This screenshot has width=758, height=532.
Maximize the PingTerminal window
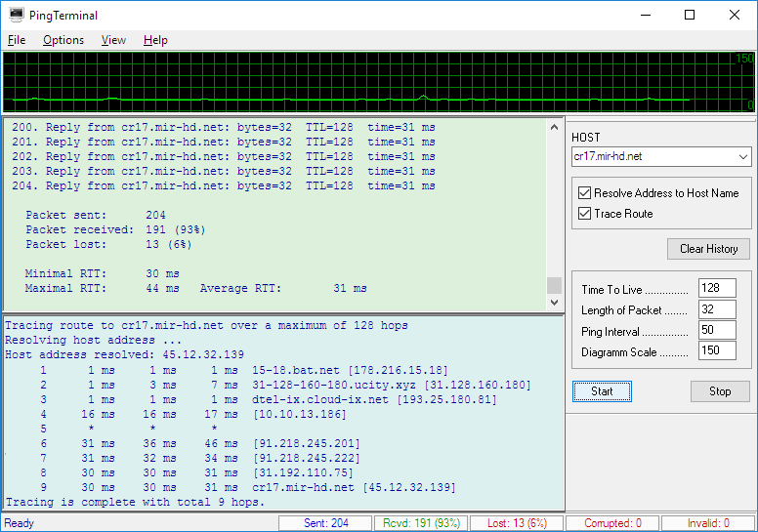tap(690, 15)
